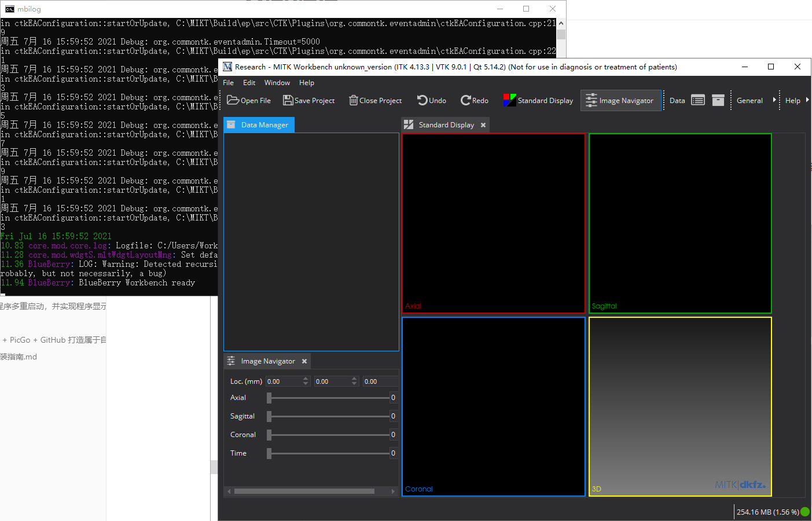Click the Sagittal slice number box
812x521 pixels.
(394, 416)
